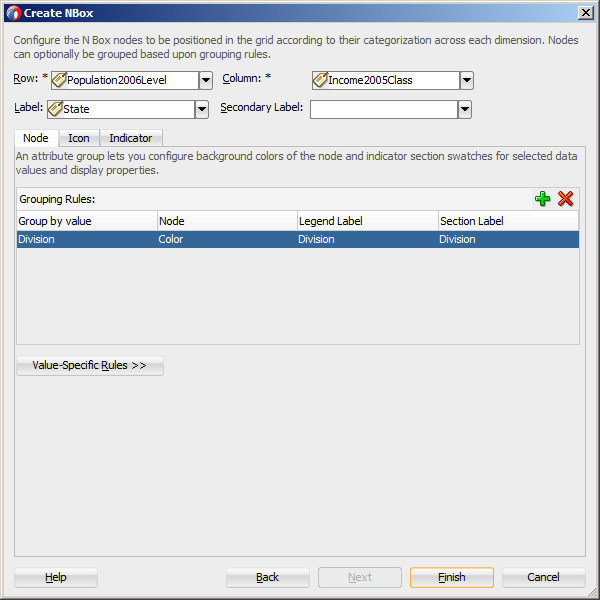Select Division cell under Legend Label
This screenshot has width=600, height=600.
coord(368,240)
